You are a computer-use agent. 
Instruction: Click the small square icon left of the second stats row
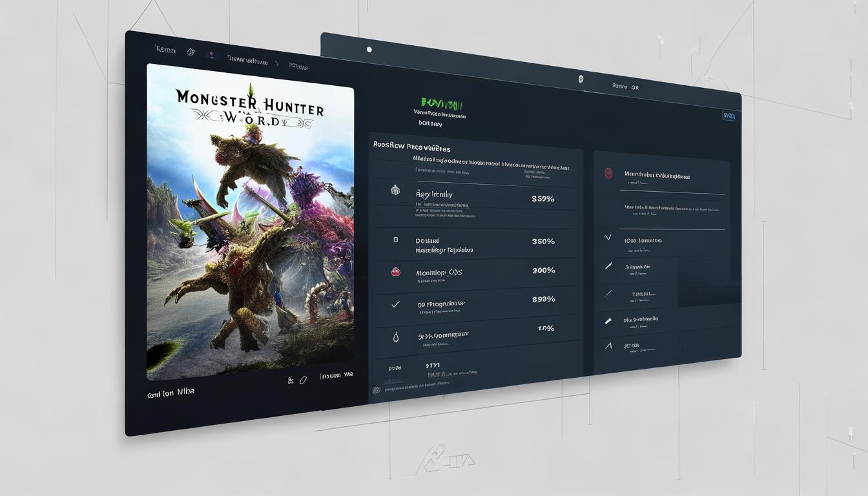(396, 240)
